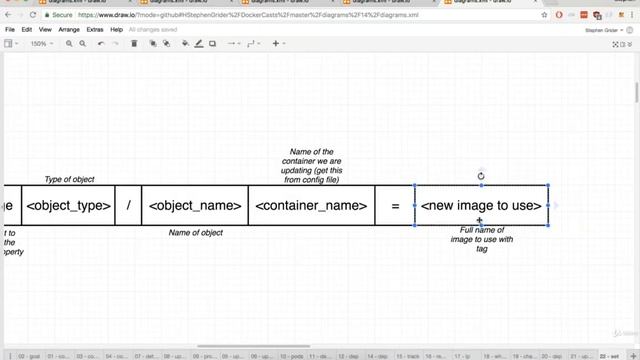Viewport: 640px width, 360px height.
Task: Delete the selected shape with trash icon
Action: click(x=134, y=43)
